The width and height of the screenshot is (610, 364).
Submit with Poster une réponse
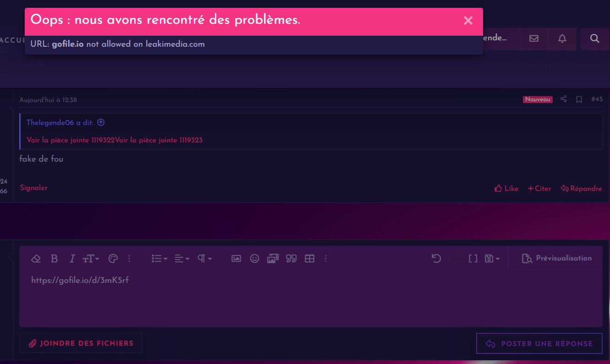[539, 343]
